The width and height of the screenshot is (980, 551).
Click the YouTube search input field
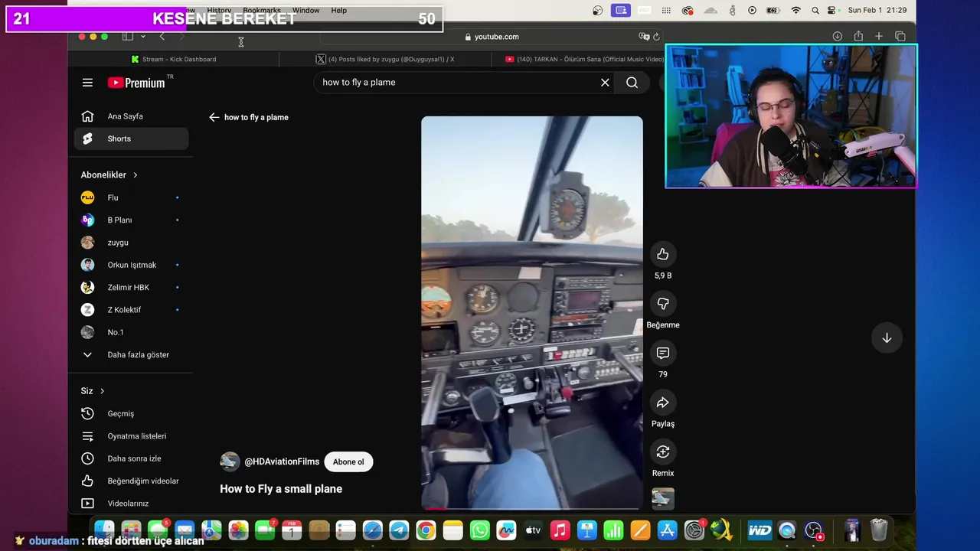tap(456, 83)
